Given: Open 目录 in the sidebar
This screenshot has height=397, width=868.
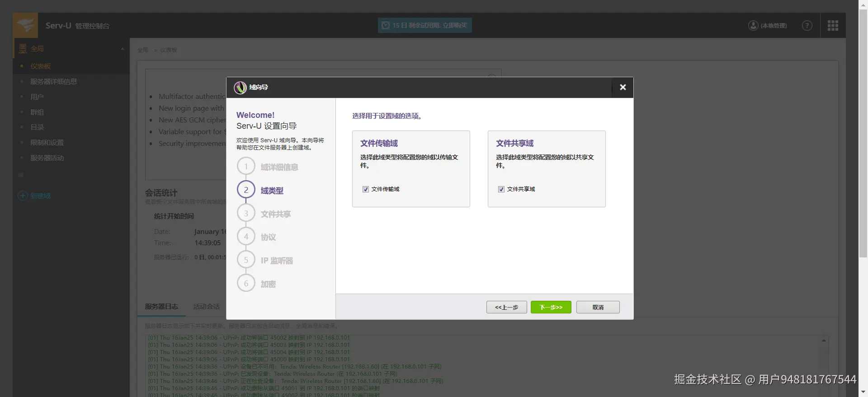Looking at the screenshot, I should pyautogui.click(x=37, y=127).
